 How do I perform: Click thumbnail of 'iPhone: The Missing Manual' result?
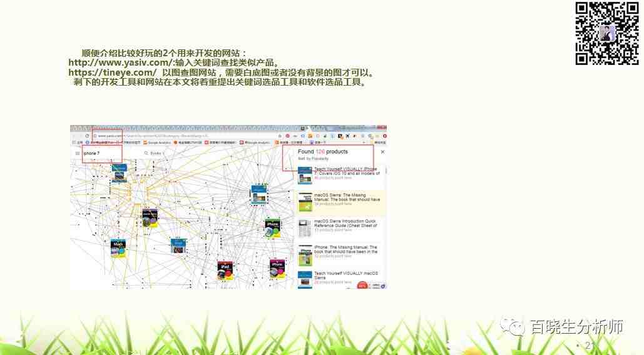(305, 256)
